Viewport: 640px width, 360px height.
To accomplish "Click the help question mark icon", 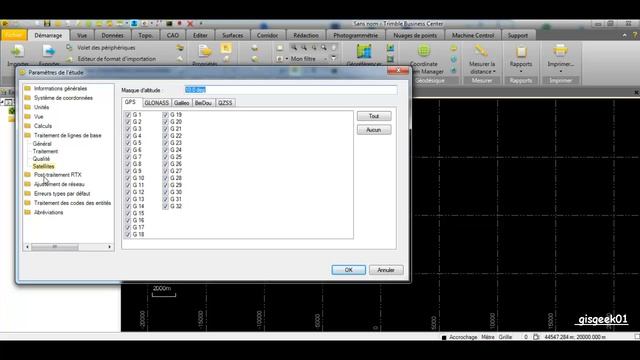I will (635, 36).
